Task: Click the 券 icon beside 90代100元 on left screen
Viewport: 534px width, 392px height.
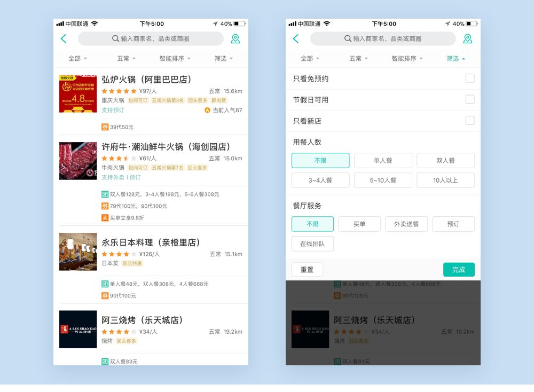Action: click(105, 296)
